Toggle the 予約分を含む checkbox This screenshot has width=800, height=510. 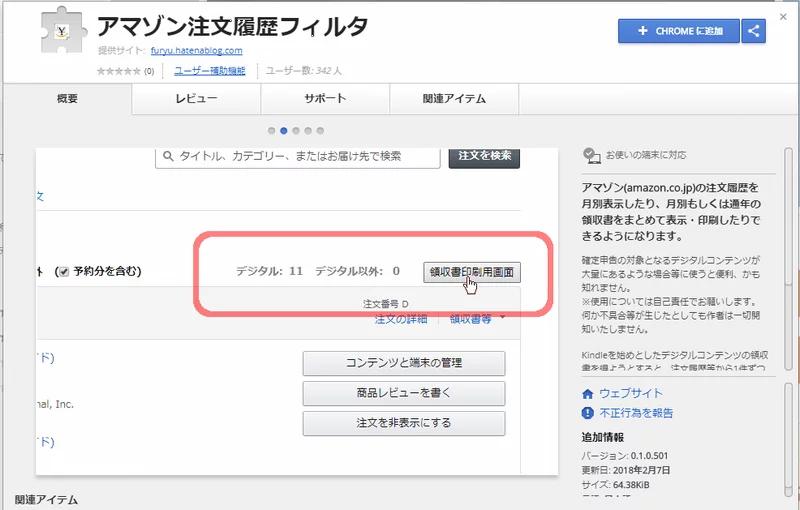tap(62, 271)
